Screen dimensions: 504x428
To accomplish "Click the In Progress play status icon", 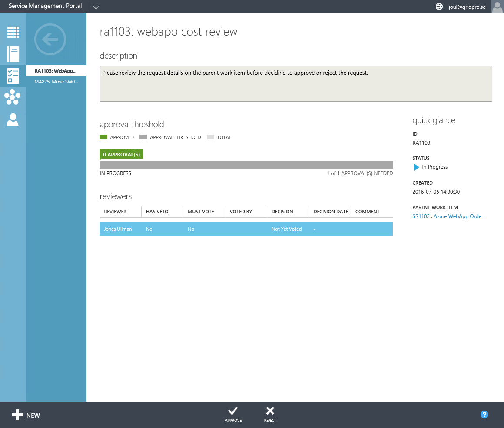I will [416, 167].
